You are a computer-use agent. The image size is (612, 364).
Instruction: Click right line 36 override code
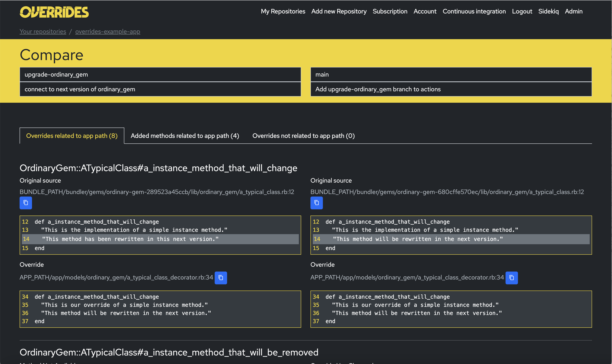pyautogui.click(x=417, y=313)
